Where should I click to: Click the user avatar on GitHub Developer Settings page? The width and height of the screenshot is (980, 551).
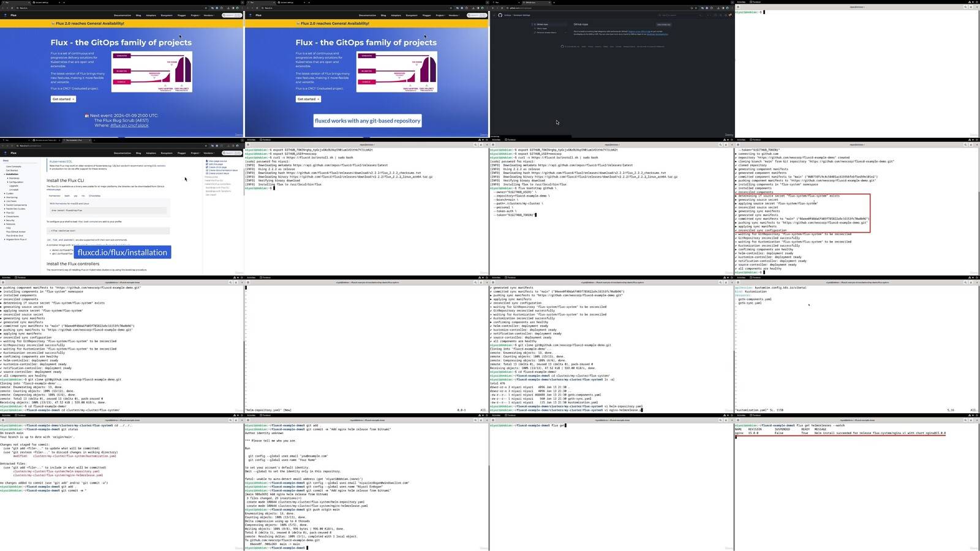[730, 15]
